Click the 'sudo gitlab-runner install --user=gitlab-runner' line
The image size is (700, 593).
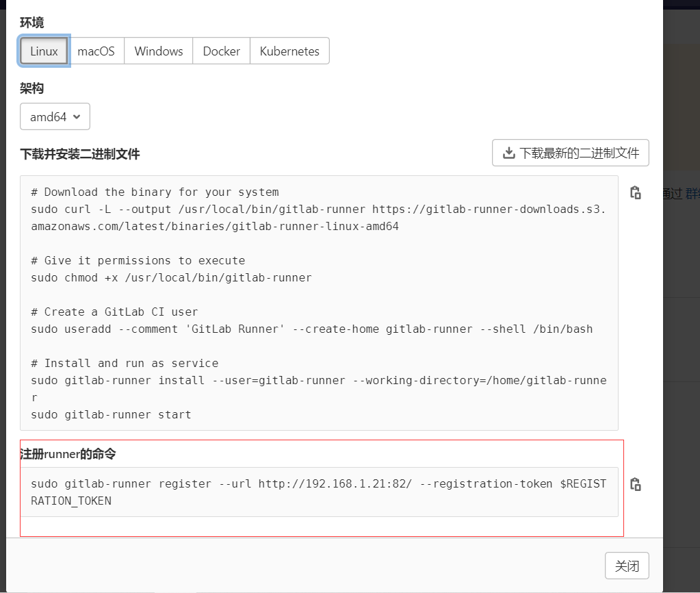click(319, 389)
